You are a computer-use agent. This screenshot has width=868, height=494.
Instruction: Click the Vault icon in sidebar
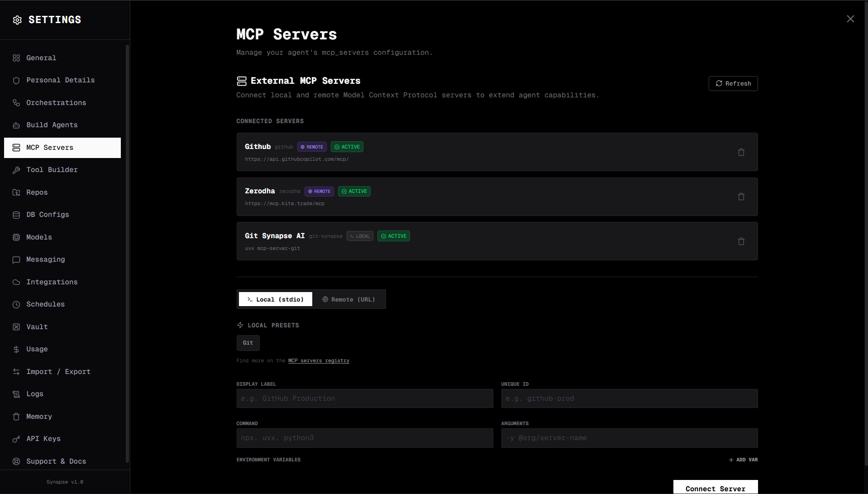click(x=16, y=327)
